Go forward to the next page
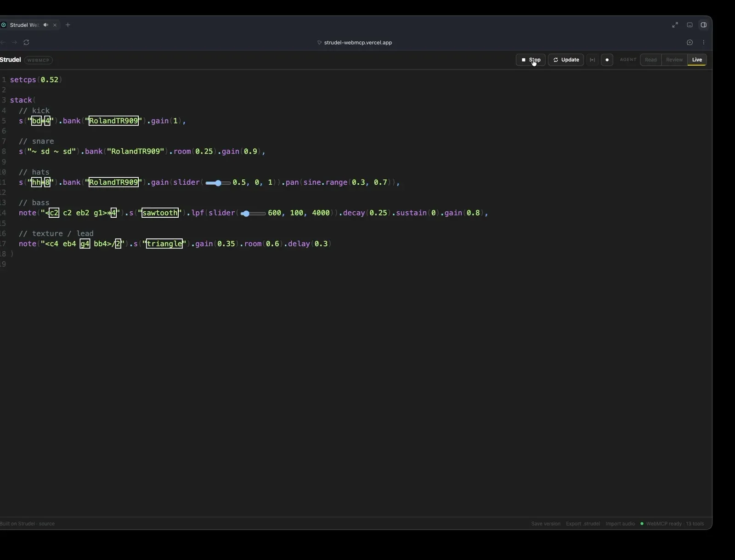 coord(14,42)
